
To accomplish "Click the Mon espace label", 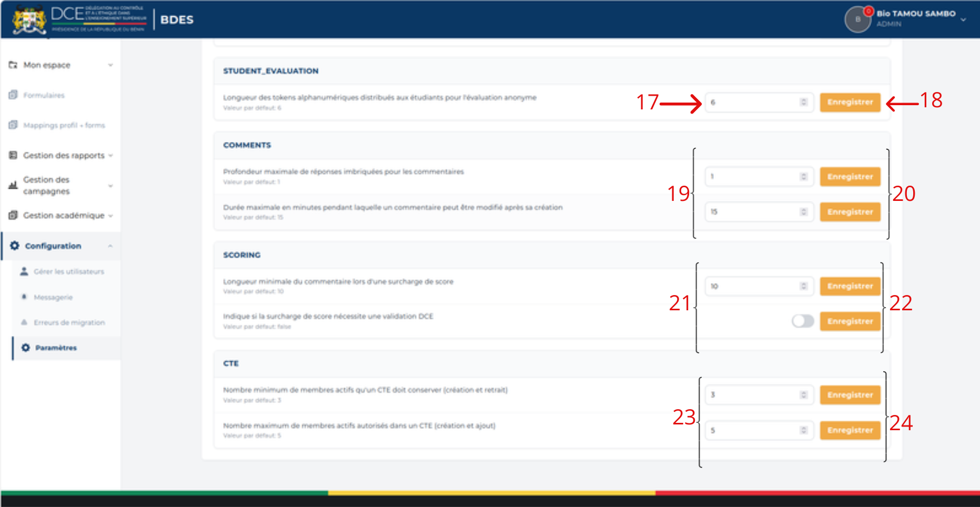I will [x=47, y=65].
